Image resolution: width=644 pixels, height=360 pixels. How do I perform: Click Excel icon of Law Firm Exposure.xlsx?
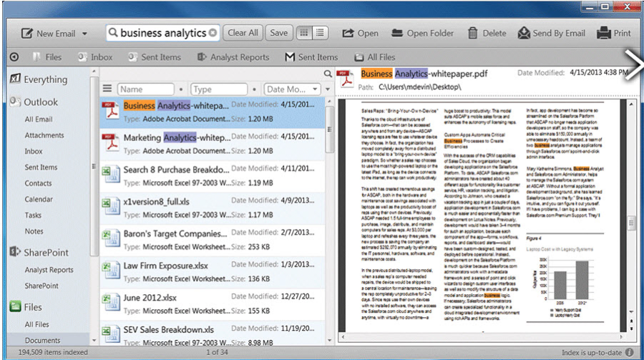(x=112, y=270)
